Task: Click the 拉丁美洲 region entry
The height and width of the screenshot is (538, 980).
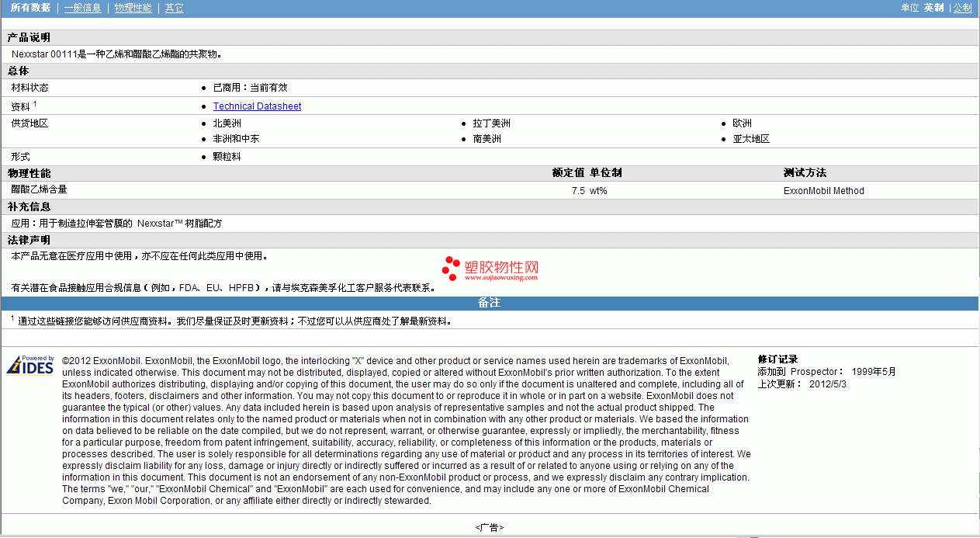Action: [x=492, y=123]
